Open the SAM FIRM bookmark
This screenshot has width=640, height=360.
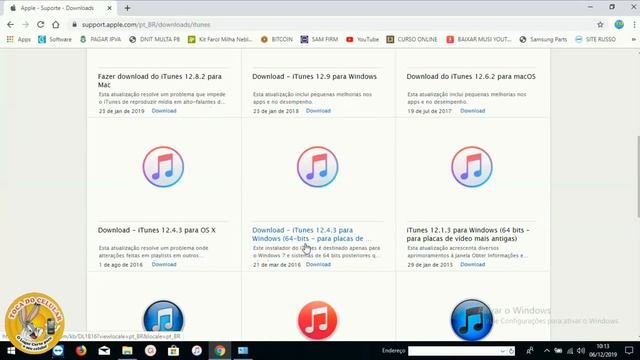pos(320,40)
